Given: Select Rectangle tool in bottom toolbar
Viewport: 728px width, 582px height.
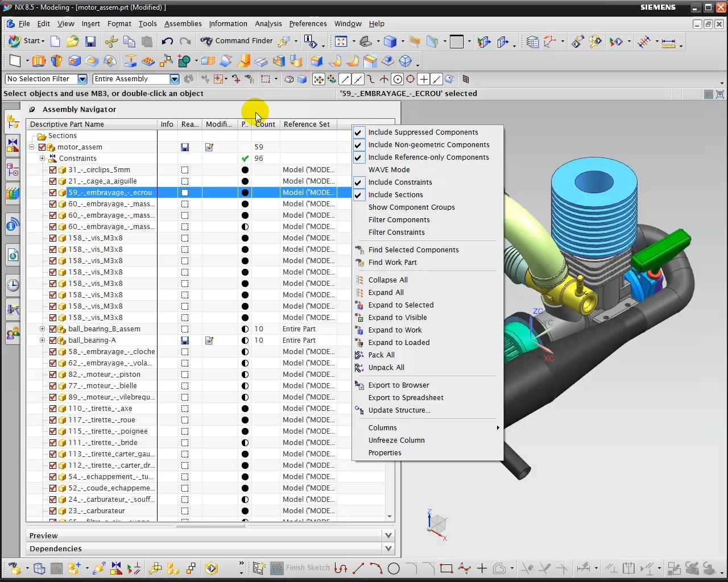Looking at the screenshot, I should click(446, 568).
